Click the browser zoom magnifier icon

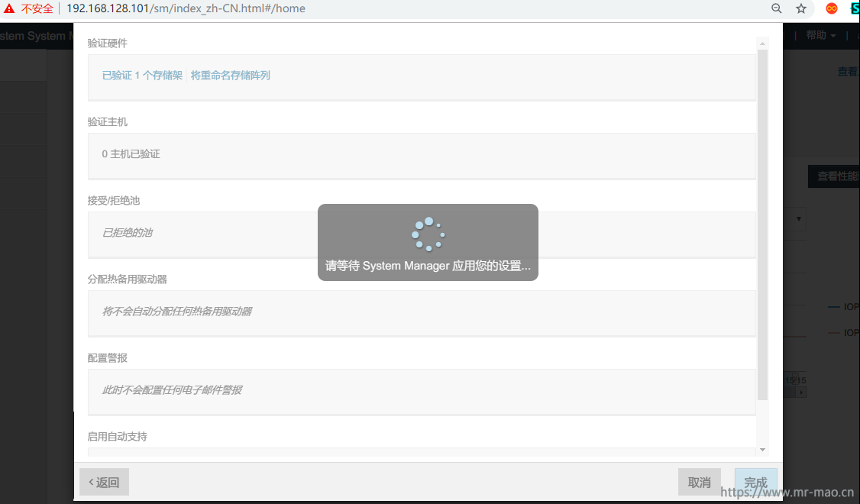coord(776,8)
